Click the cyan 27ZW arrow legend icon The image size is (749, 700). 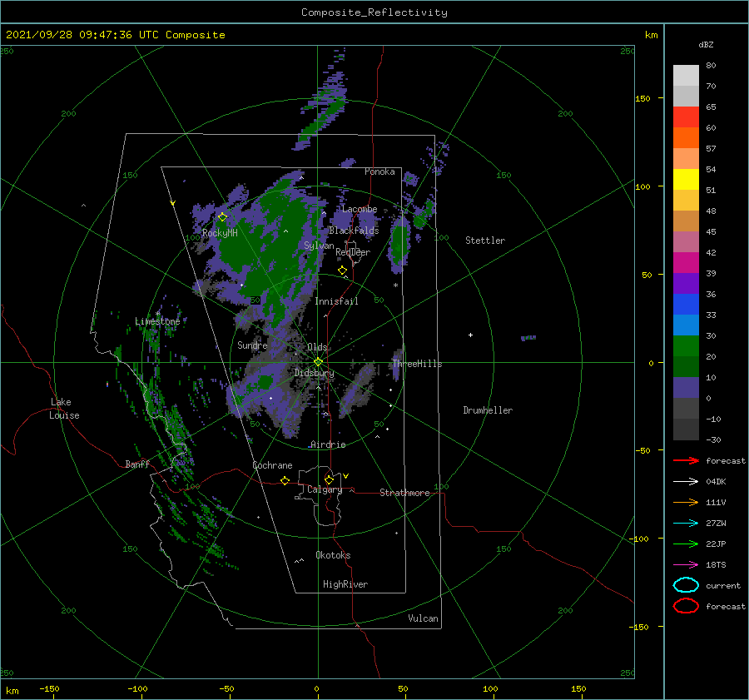686,524
